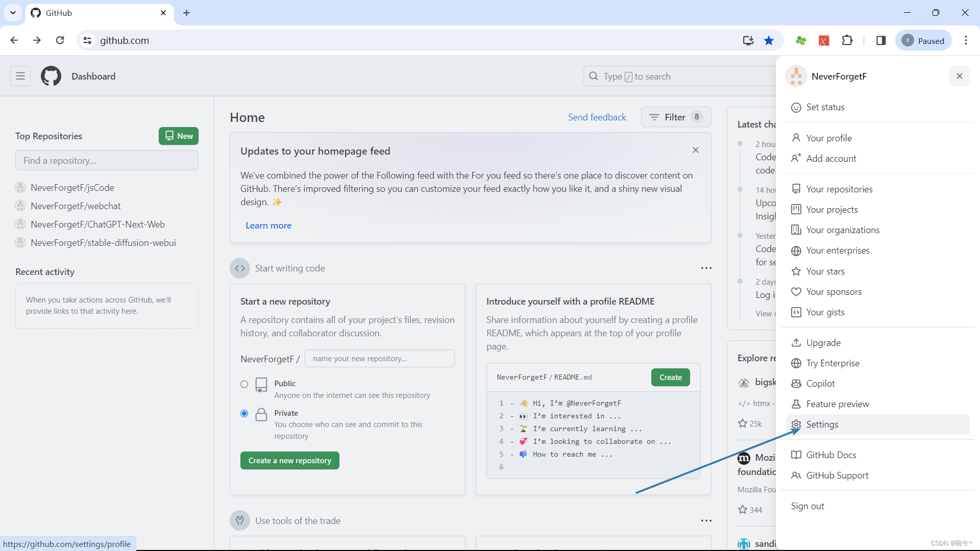Click the Create README button
Screen dimensions: 980x551
(671, 378)
